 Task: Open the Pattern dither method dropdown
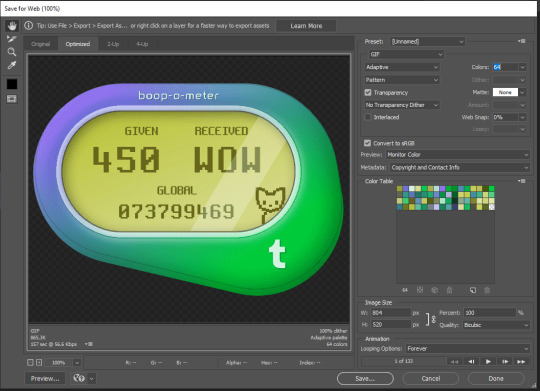point(402,80)
